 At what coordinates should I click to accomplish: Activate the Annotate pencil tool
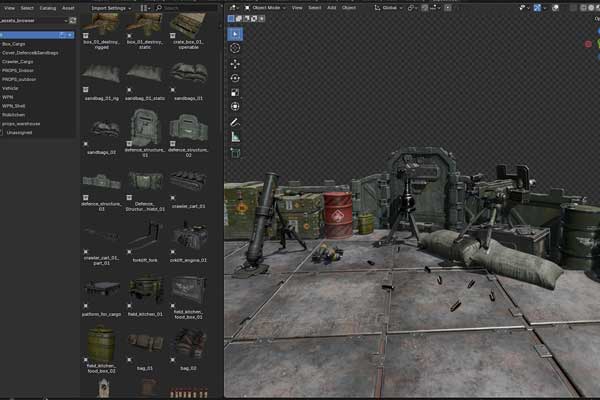pyautogui.click(x=235, y=122)
